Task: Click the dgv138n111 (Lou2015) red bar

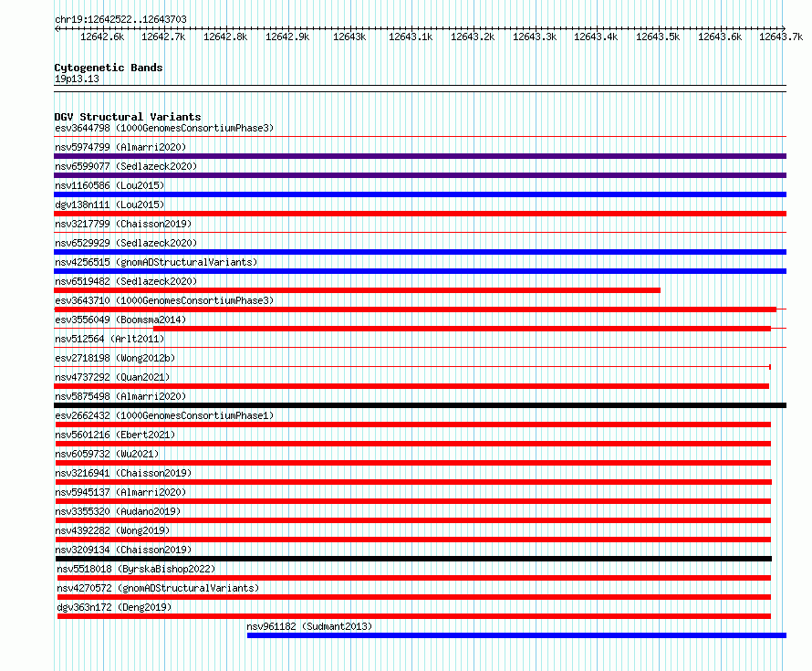Action: (x=420, y=214)
